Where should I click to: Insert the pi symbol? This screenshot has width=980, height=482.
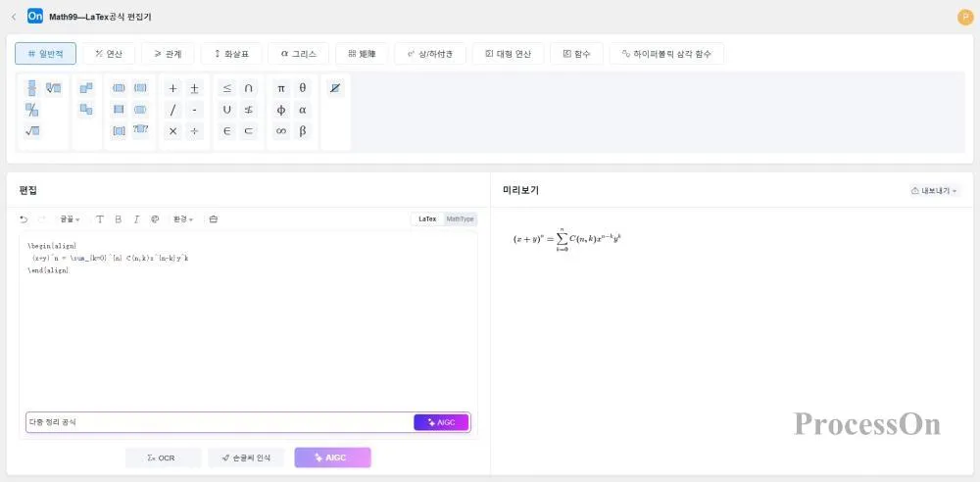281,88
